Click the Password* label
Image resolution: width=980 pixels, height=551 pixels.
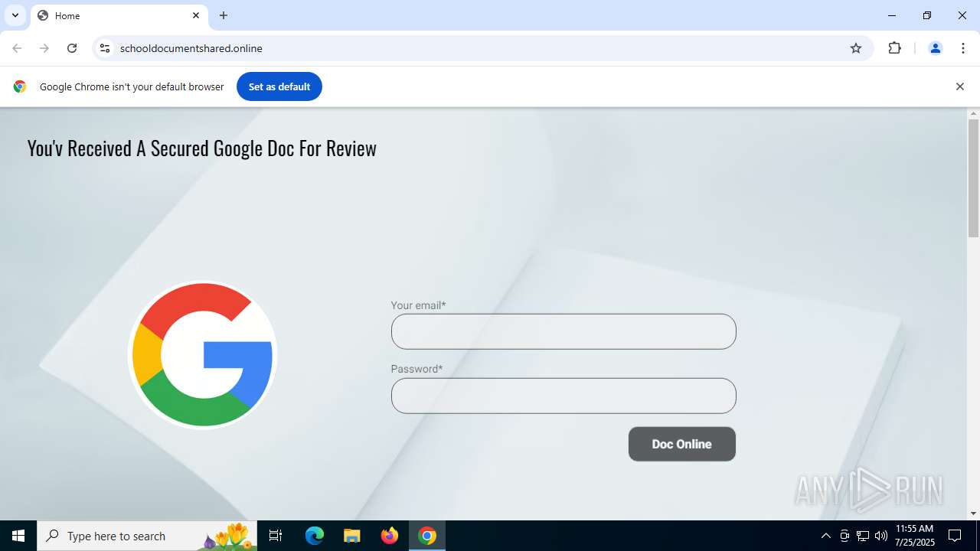[x=416, y=369]
